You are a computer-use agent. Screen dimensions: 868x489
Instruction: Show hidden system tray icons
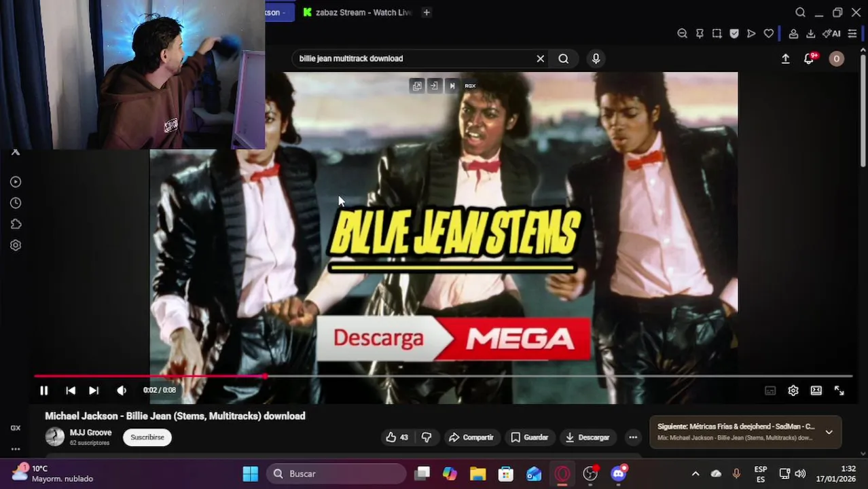coord(695,473)
